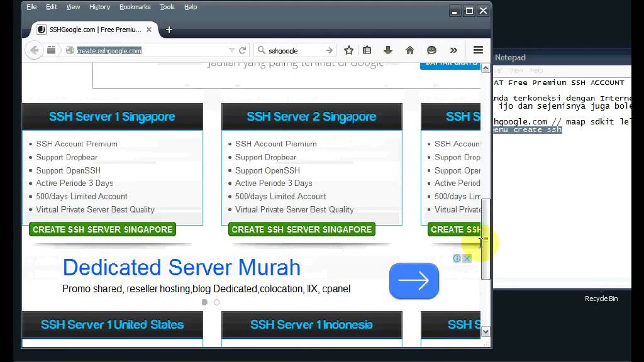
Task: Click the Notepad window title
Action: 510,57
